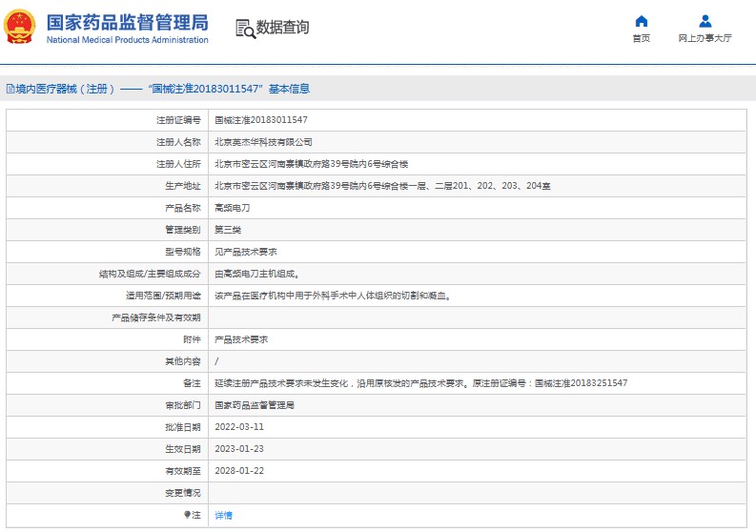756x532 pixels.
Task: Click the house-shaped 首页 icon
Action: click(x=642, y=21)
